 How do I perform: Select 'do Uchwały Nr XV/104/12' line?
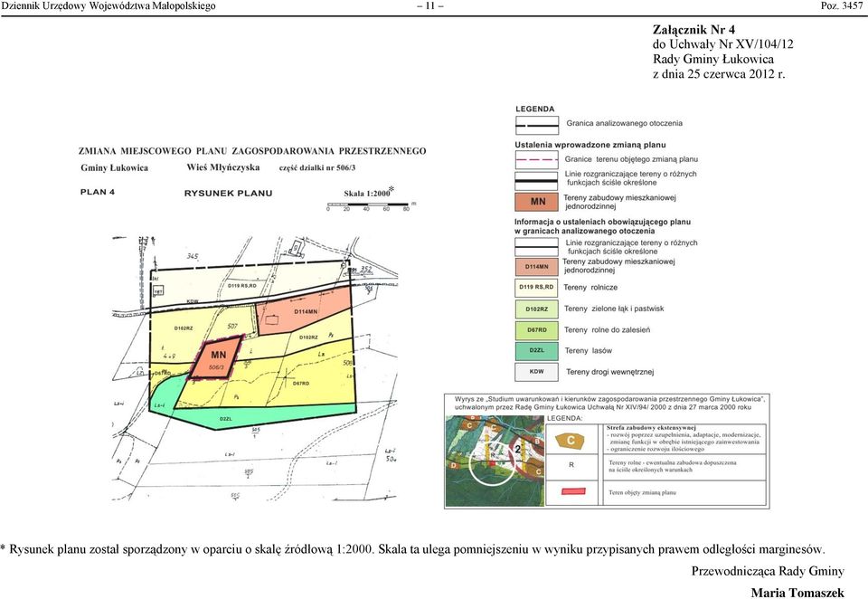tap(723, 44)
